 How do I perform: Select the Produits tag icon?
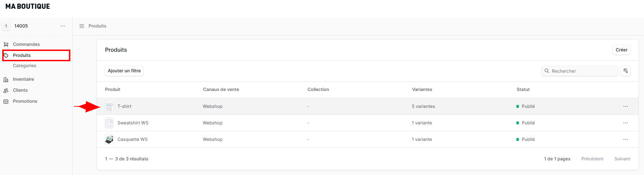[x=6, y=55]
